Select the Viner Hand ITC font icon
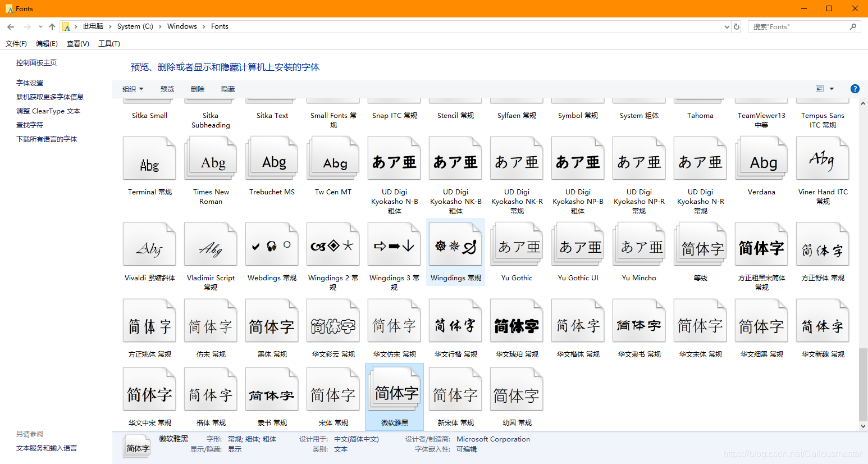Image resolution: width=868 pixels, height=464 pixels. coord(823,159)
